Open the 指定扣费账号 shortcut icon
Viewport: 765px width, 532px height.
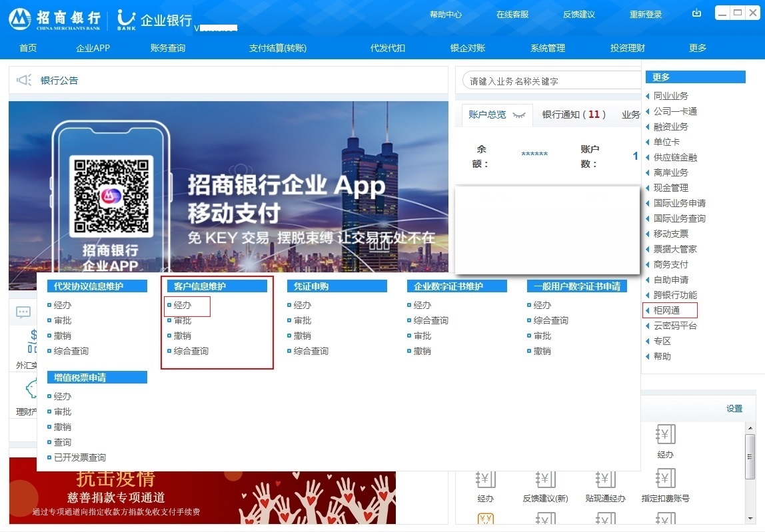[665, 479]
